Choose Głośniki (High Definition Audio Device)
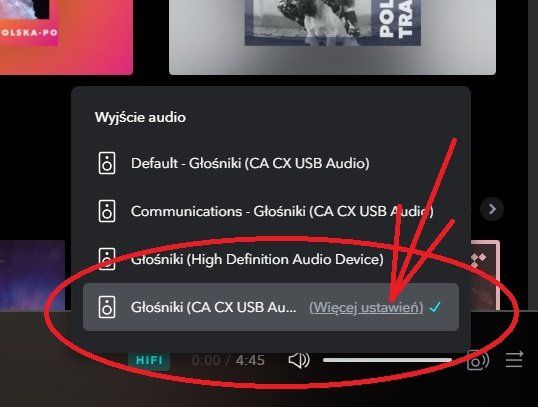 click(x=271, y=259)
